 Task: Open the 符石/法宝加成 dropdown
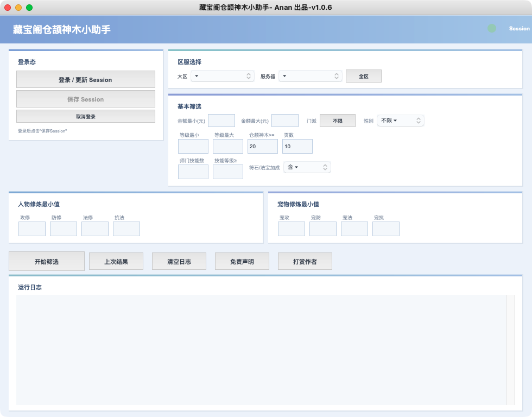[307, 167]
